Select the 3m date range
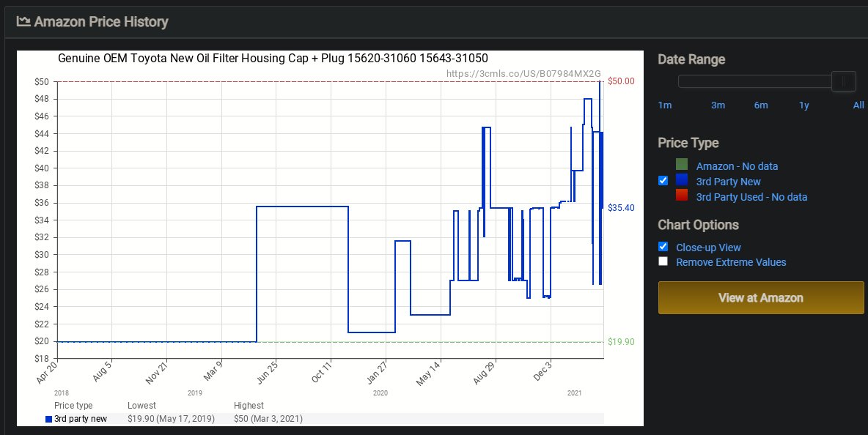This screenshot has height=435, width=868. point(718,105)
